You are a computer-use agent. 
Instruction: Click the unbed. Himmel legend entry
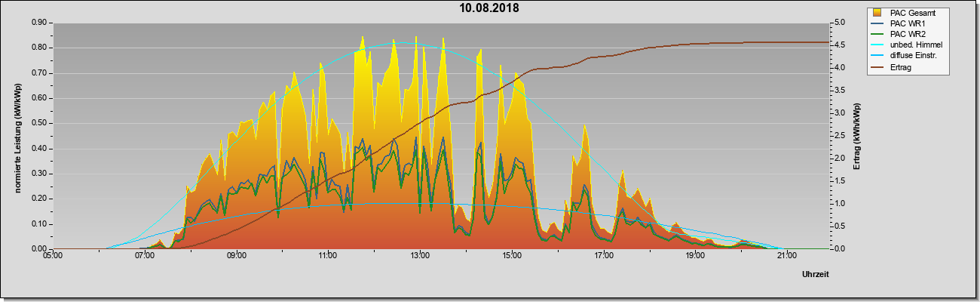tap(908, 45)
